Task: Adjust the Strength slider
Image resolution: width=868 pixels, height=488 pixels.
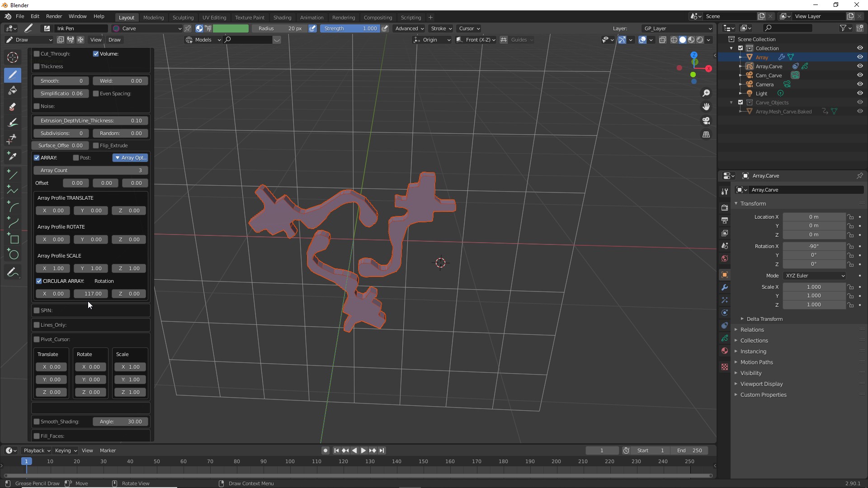Action: point(350,28)
